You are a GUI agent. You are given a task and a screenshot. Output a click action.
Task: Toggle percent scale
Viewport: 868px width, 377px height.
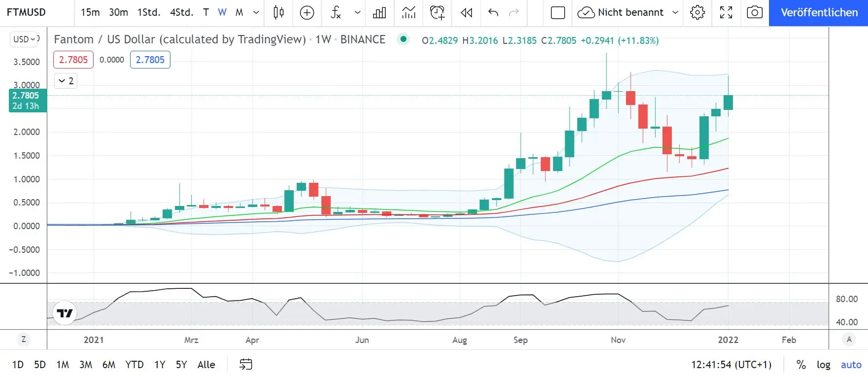tap(801, 365)
